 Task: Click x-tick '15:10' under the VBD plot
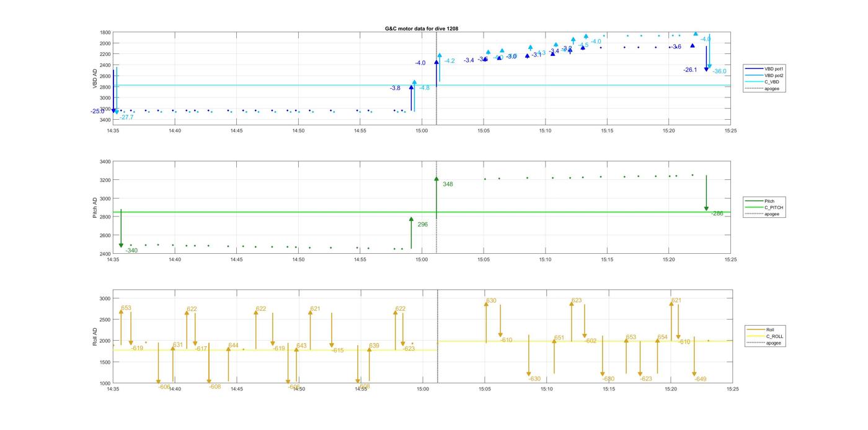point(545,131)
